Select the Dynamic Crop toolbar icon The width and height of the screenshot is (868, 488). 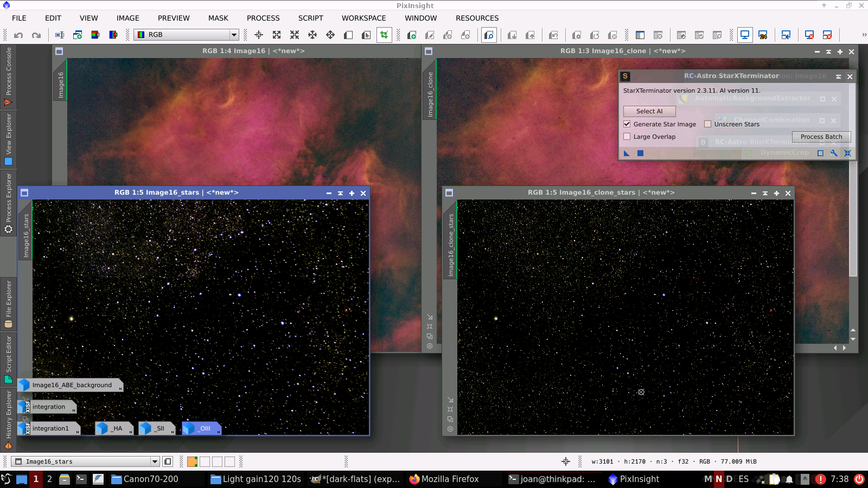pyautogui.click(x=384, y=35)
